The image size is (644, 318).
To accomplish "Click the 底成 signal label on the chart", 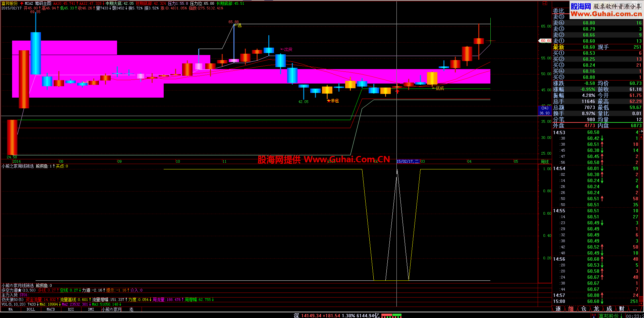I will pos(438,88).
